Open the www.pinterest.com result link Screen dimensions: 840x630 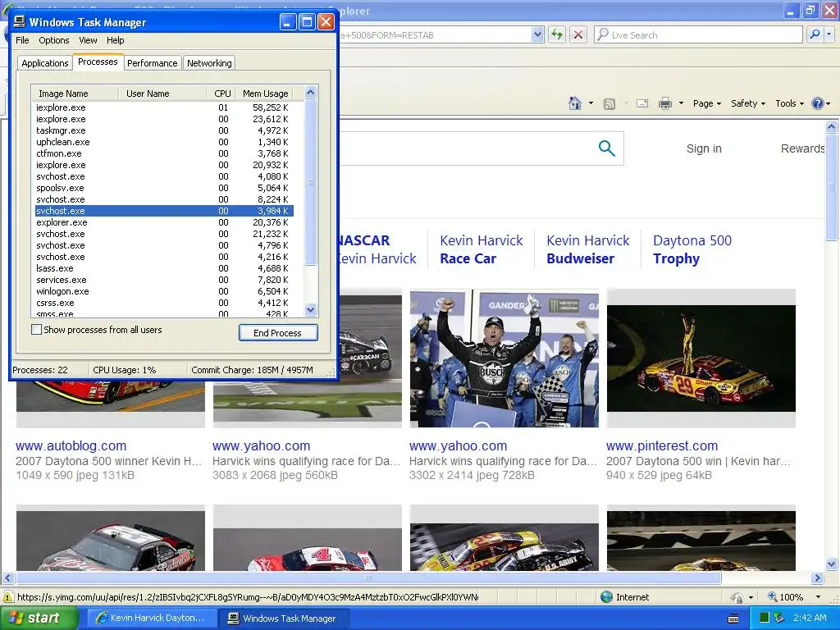click(662, 445)
